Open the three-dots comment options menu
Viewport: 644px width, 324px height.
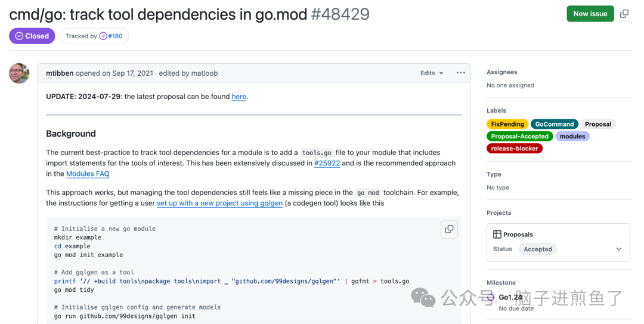point(461,73)
